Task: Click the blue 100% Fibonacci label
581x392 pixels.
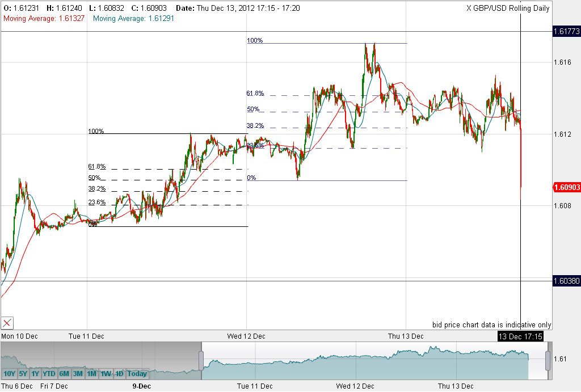Action: pos(255,40)
